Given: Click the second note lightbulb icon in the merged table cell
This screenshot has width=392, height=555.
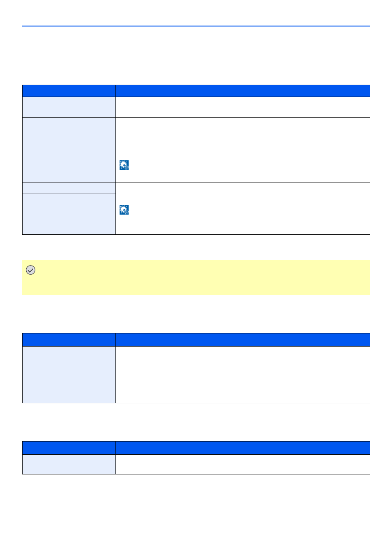Looking at the screenshot, I should (x=124, y=210).
